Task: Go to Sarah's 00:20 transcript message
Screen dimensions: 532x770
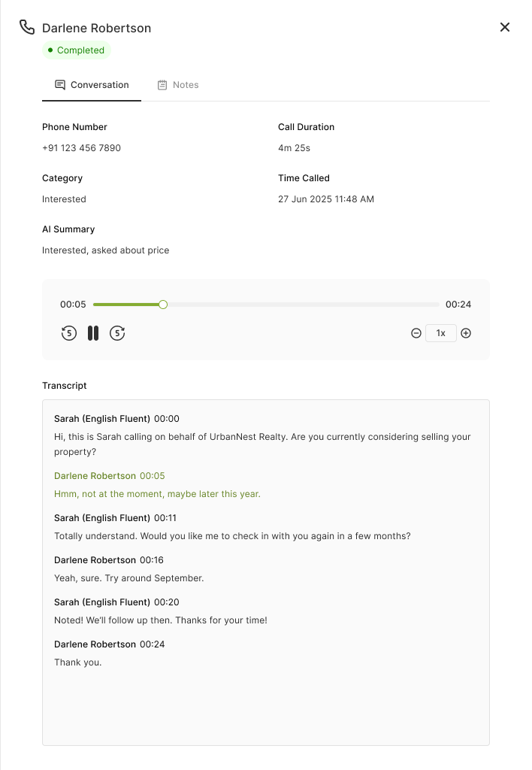Action: [161, 620]
